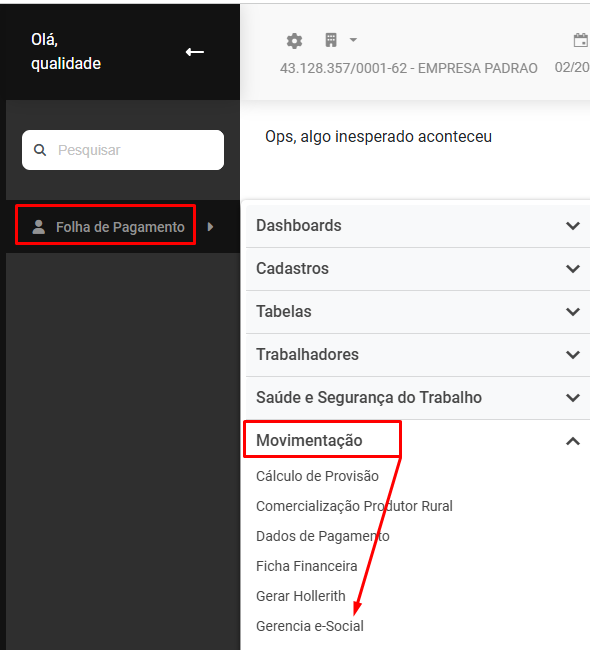The width and height of the screenshot is (590, 650).
Task: Open the company building icon
Action: [x=331, y=40]
